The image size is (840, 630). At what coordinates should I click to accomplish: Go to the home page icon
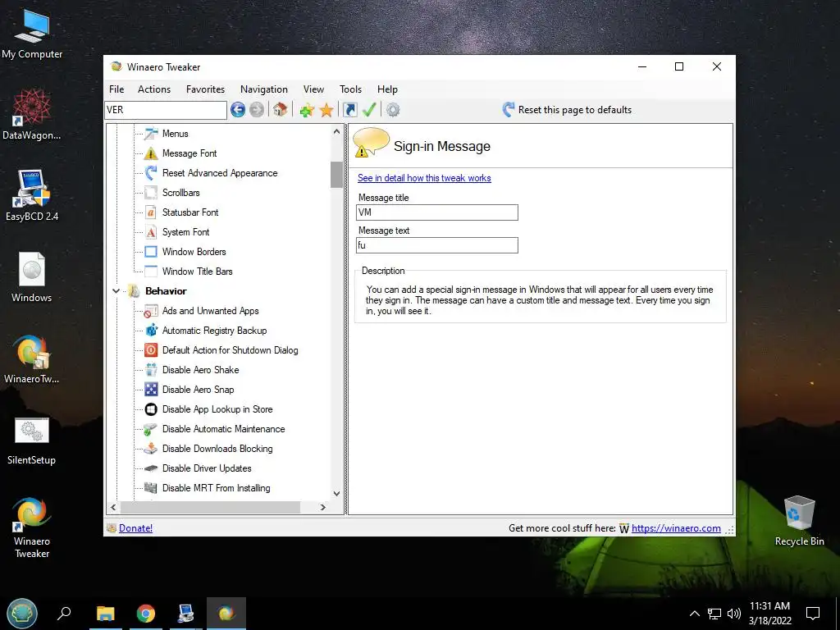pos(280,110)
